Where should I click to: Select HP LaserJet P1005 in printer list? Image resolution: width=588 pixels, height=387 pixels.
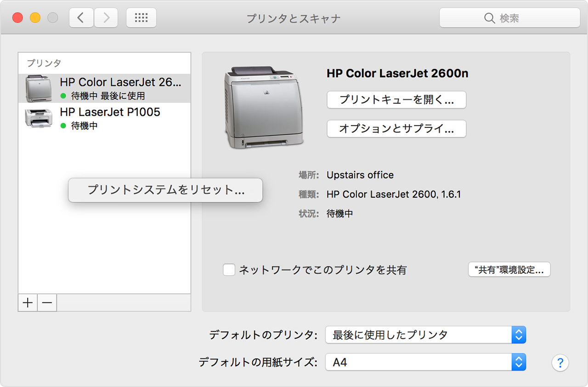tap(104, 118)
